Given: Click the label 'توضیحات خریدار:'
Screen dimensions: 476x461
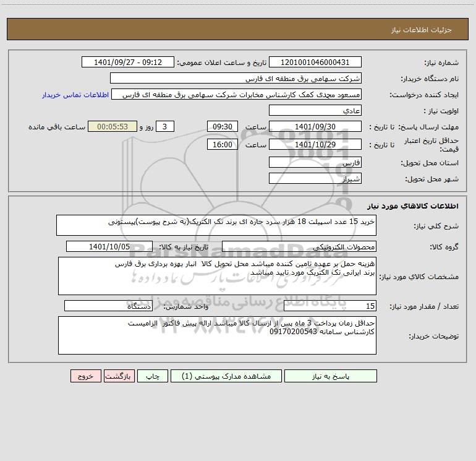Looking at the screenshot, I should [433, 336].
